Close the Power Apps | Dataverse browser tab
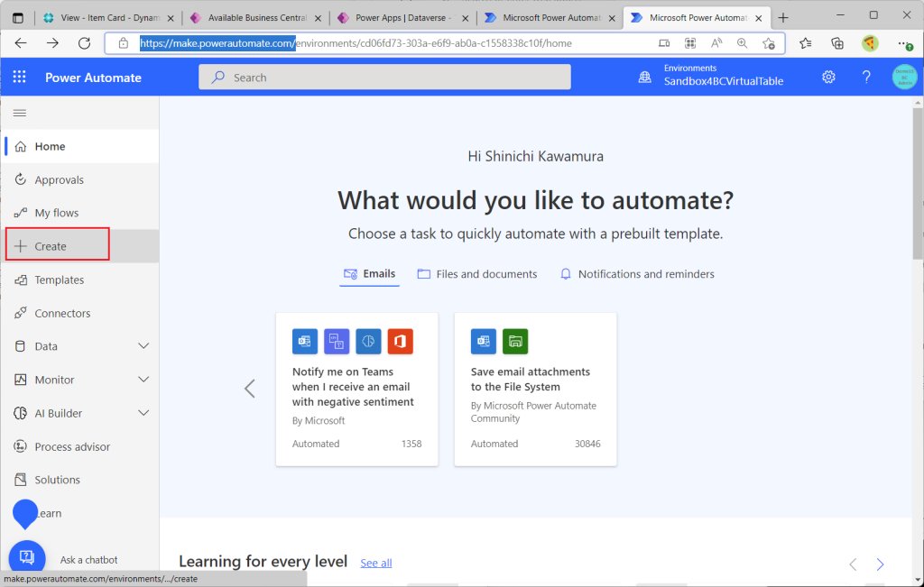This screenshot has width=924, height=587. [x=466, y=18]
